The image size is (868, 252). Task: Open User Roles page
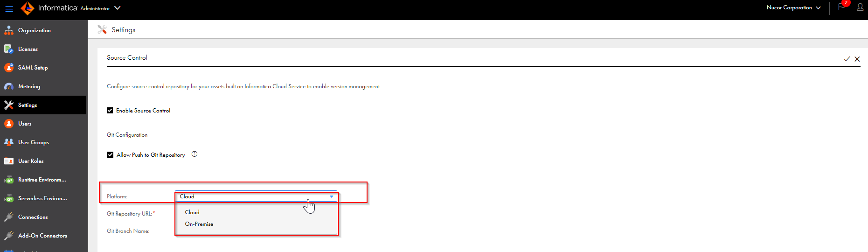pos(43,161)
